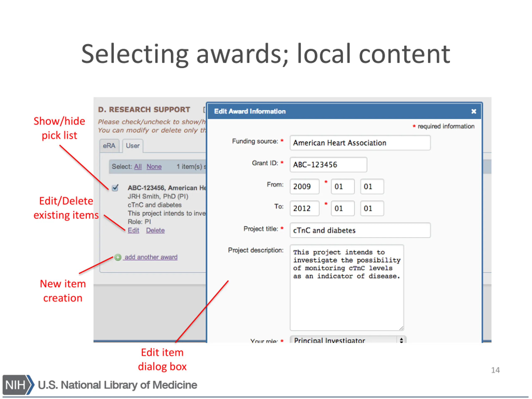The width and height of the screenshot is (532, 399).
Task: Uncheck the ABC-123456 award checkbox
Action: [x=115, y=188]
